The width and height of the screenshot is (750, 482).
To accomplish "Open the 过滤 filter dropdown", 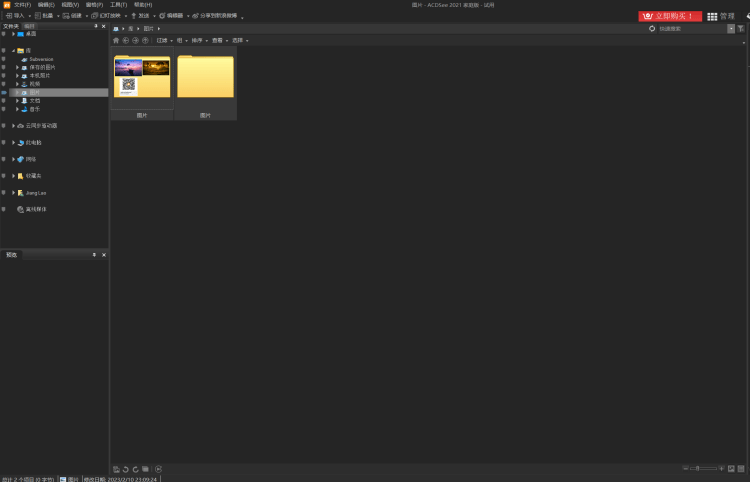I will pyautogui.click(x=165, y=41).
